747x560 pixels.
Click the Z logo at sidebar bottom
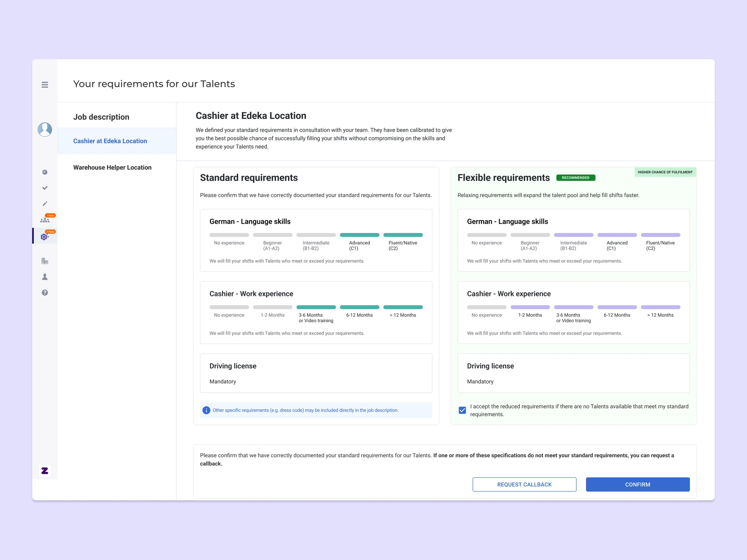click(x=45, y=471)
